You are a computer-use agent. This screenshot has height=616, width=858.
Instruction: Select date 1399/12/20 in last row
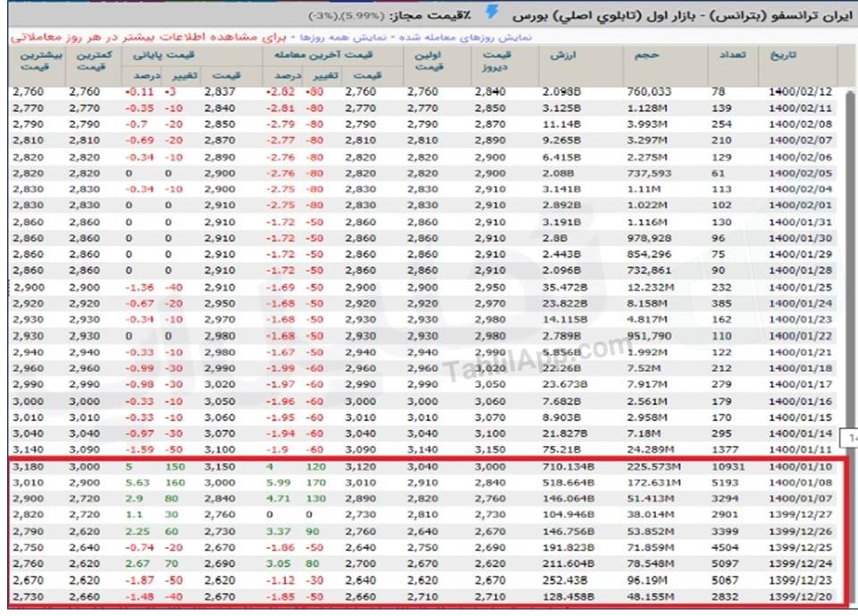(x=800, y=597)
